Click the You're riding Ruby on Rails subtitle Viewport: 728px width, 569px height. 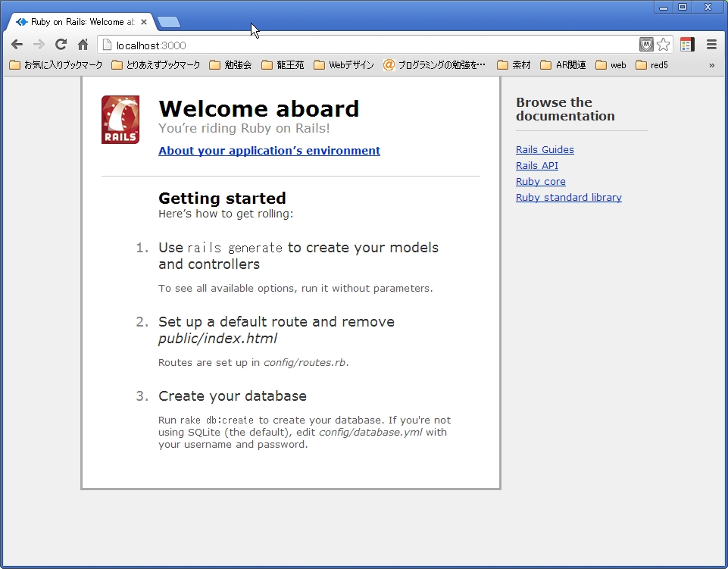[x=244, y=128]
